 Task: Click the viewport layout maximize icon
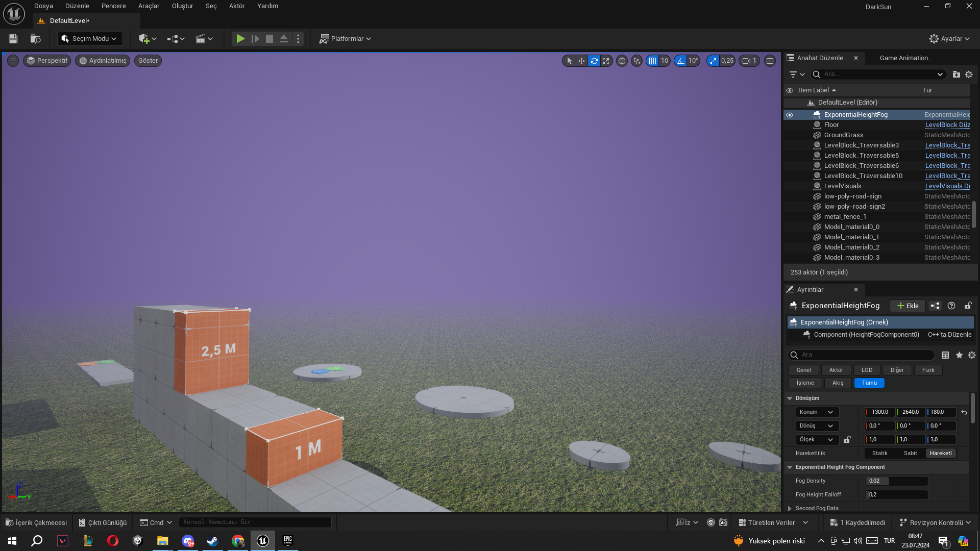[x=770, y=61]
